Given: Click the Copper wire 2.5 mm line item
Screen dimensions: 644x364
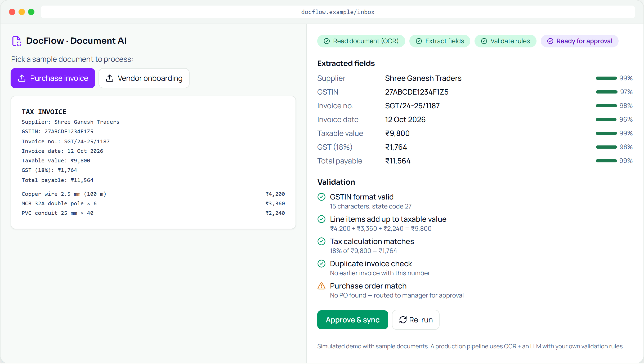Looking at the screenshot, I should point(153,194).
